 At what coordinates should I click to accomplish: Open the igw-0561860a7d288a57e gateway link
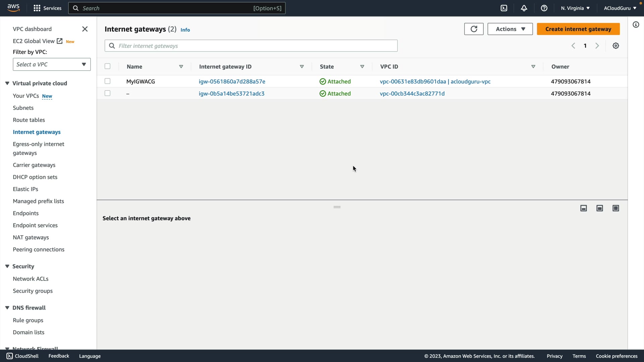pyautogui.click(x=232, y=81)
